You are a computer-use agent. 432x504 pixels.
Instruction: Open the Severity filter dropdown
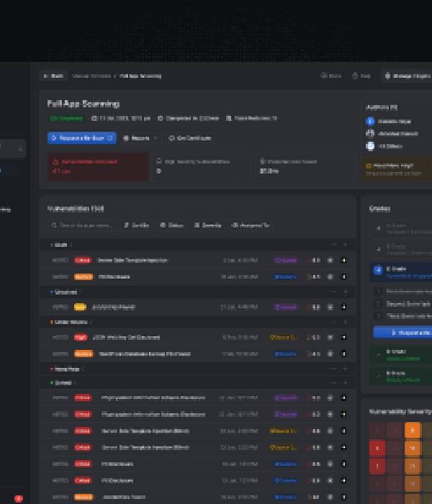[x=207, y=225]
